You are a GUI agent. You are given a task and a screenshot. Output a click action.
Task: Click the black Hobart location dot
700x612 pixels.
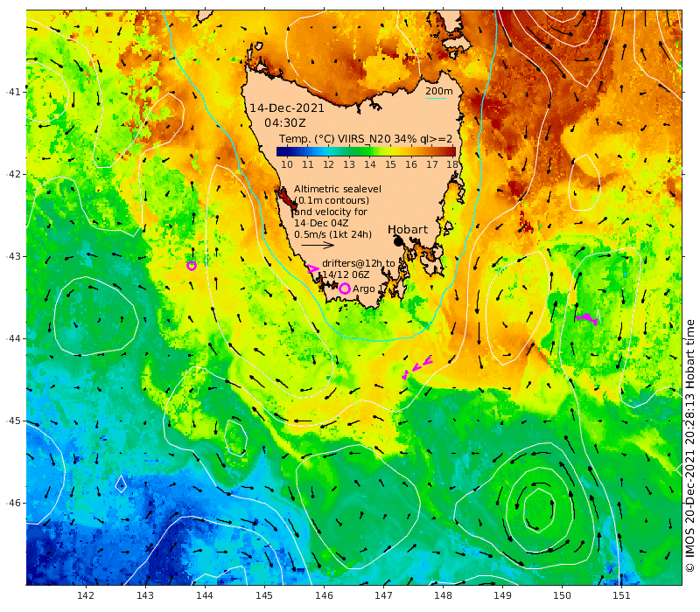pos(398,241)
